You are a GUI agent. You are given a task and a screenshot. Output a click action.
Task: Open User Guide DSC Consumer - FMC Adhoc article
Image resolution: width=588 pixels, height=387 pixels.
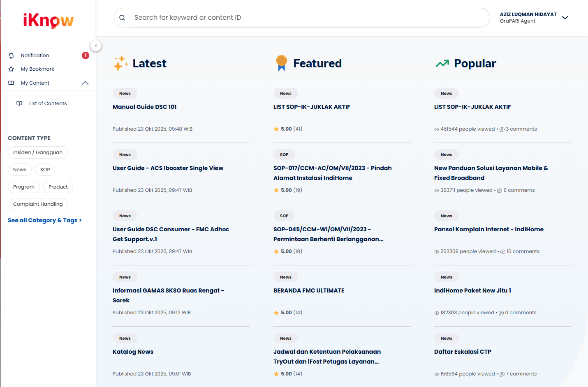click(171, 234)
